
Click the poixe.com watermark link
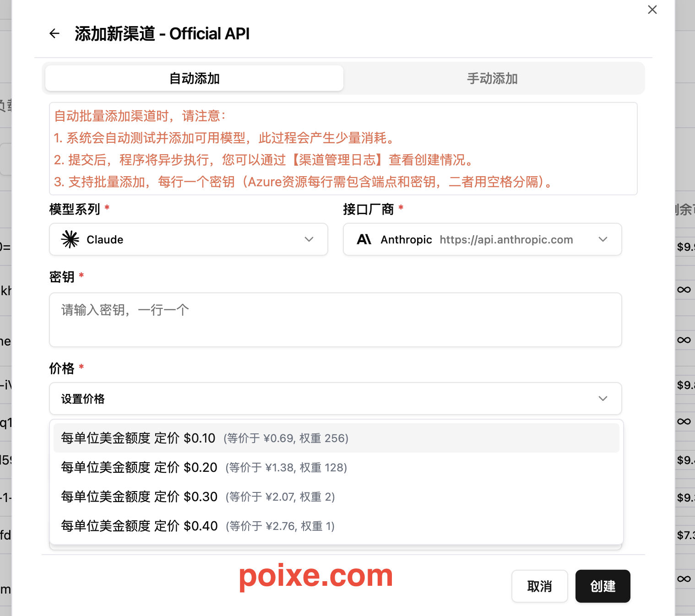(316, 576)
